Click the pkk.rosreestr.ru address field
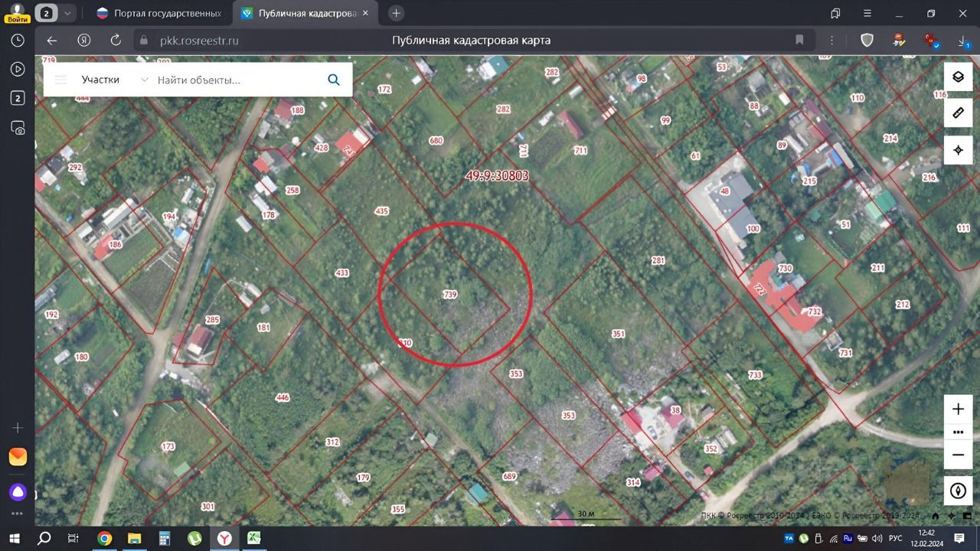Image resolution: width=980 pixels, height=551 pixels. 199,41
